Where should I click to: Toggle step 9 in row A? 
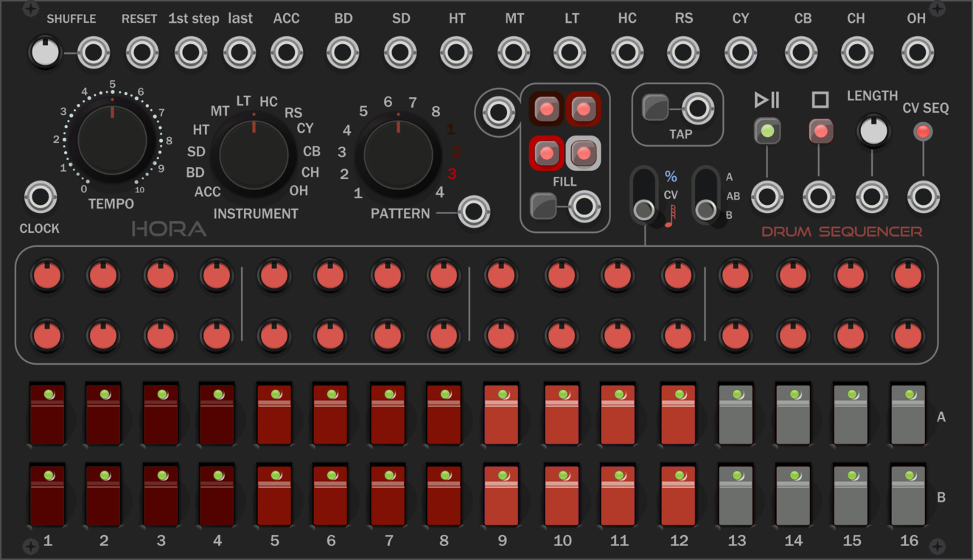point(501,414)
